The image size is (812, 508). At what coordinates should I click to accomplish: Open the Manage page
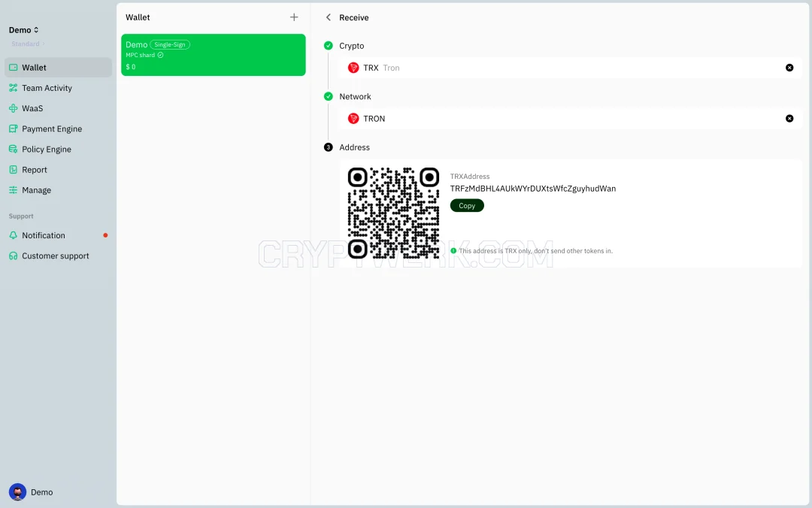pos(58,190)
